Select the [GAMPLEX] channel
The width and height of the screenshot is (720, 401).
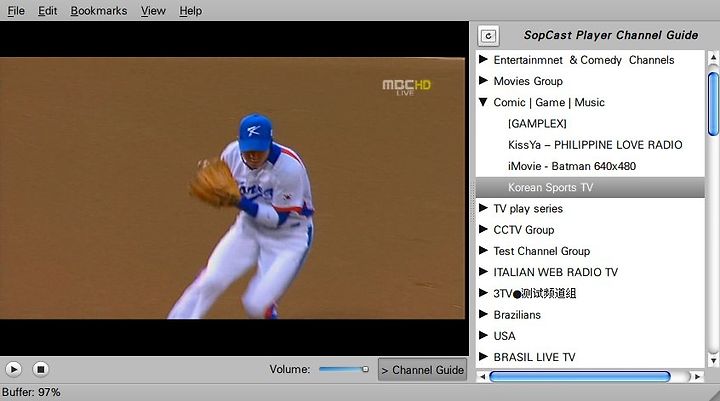click(537, 124)
